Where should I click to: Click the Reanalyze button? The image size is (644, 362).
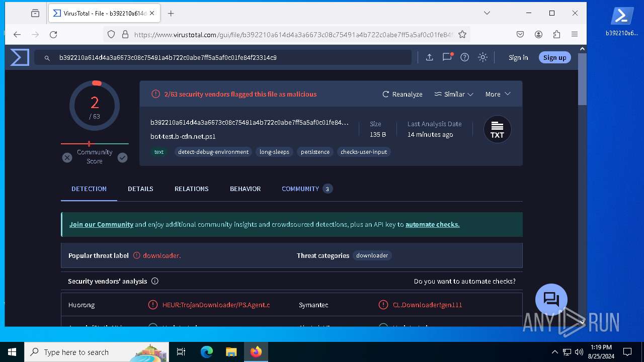pyautogui.click(x=403, y=94)
